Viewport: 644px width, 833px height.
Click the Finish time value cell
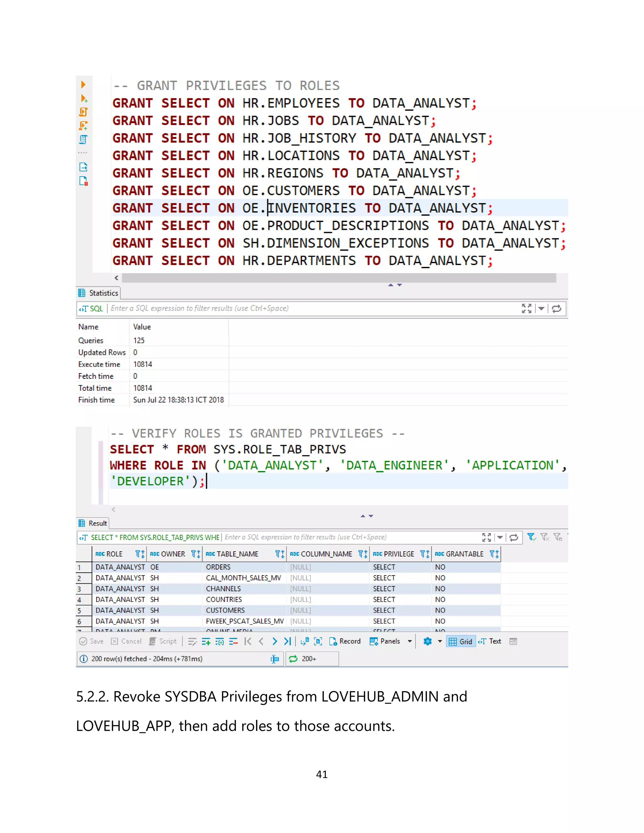click(x=179, y=400)
